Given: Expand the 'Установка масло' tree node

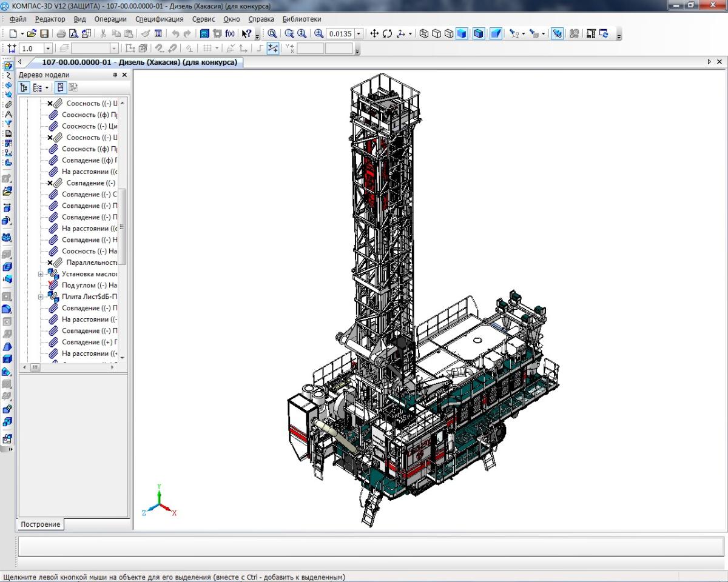Looking at the screenshot, I should click(x=41, y=274).
